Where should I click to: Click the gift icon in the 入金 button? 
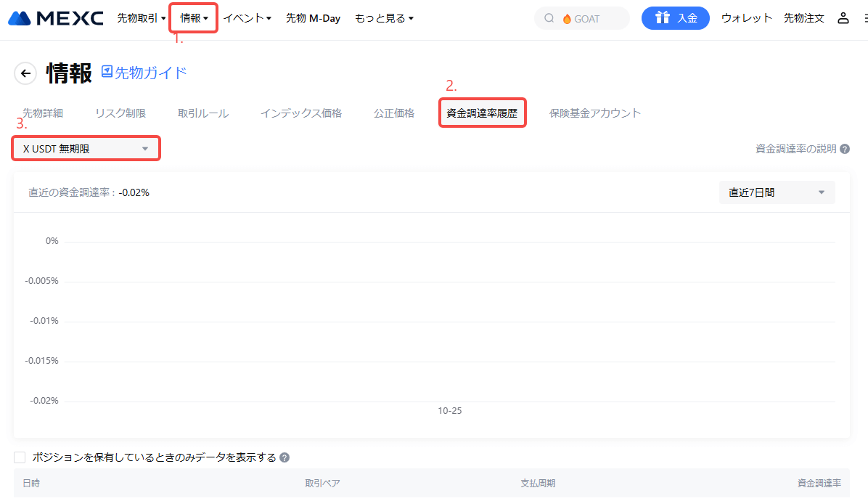click(x=661, y=18)
